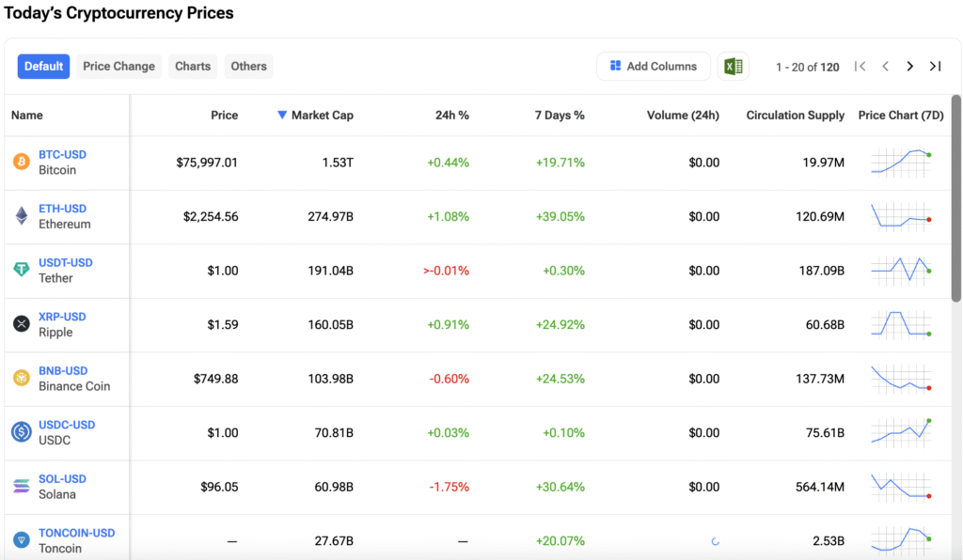Open the Others tab

[x=249, y=67]
